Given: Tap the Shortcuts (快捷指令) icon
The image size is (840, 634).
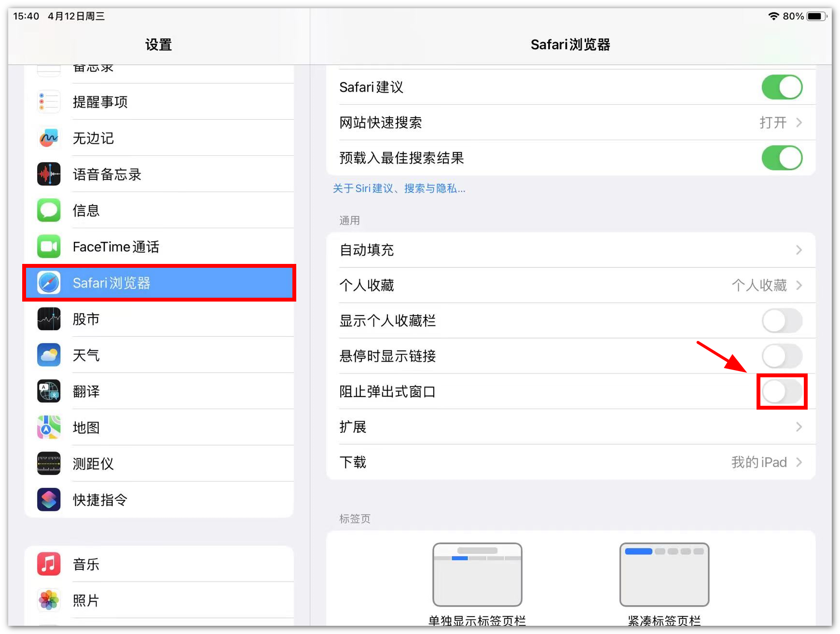Looking at the screenshot, I should tap(49, 500).
